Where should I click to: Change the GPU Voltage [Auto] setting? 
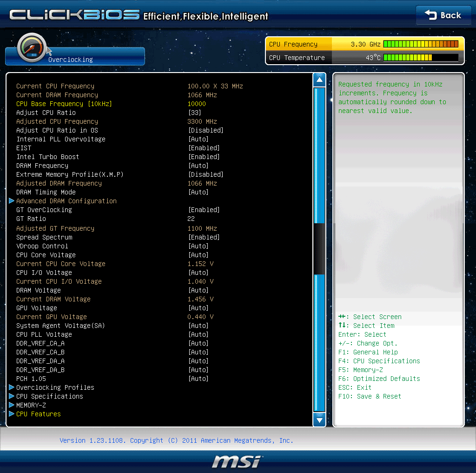(x=198, y=308)
